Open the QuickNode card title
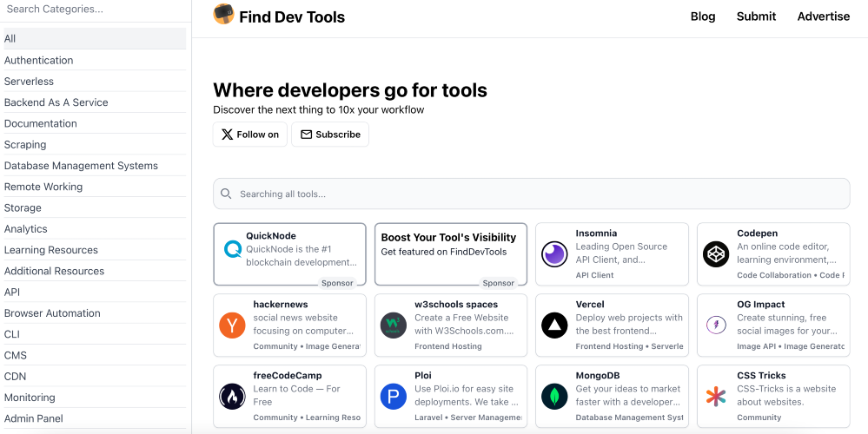 pyautogui.click(x=271, y=236)
